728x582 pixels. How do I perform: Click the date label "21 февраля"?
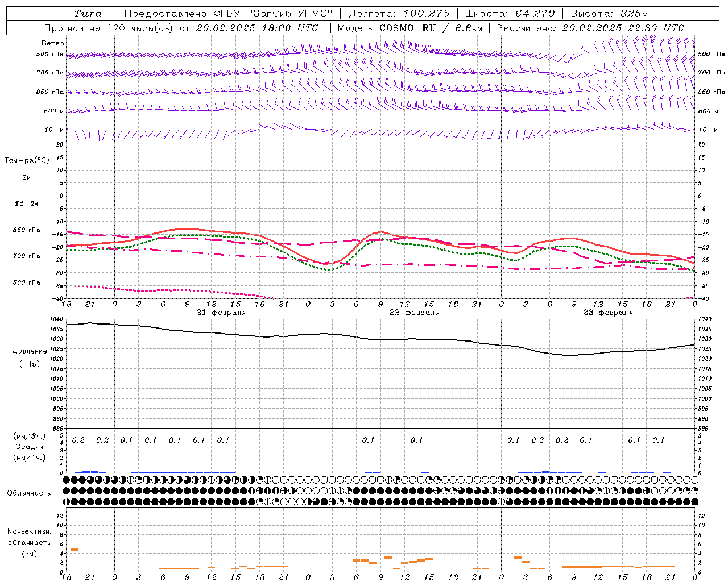coord(221,313)
